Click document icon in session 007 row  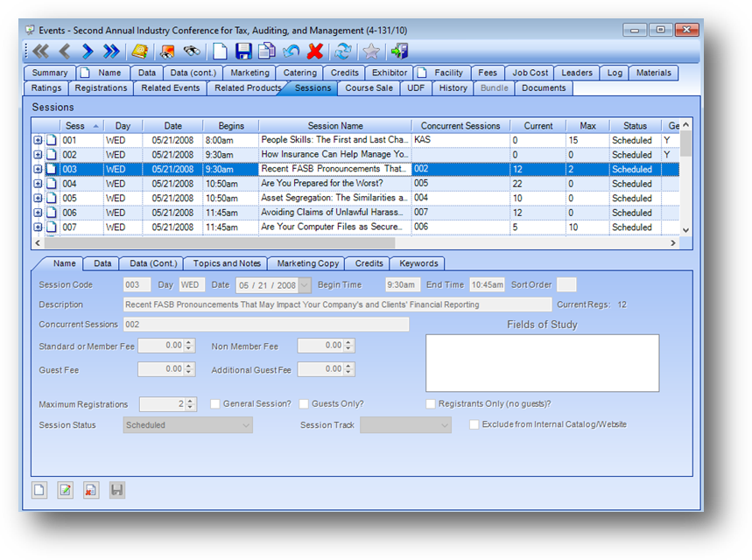coord(52,227)
